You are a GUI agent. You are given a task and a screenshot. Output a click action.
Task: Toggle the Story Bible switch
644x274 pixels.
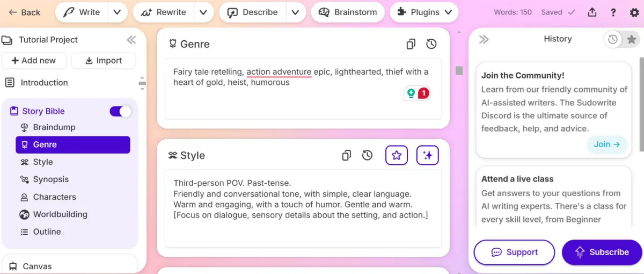(120, 111)
